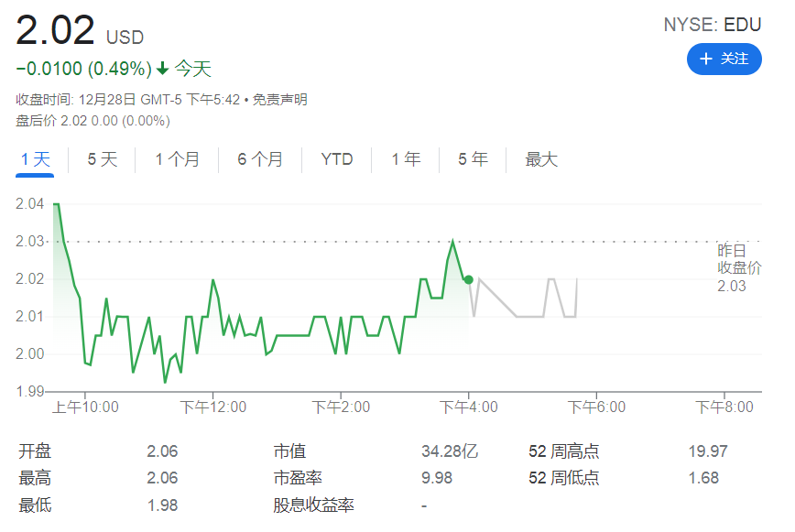
Task: Select the 1 天 time range tab
Action: [36, 159]
